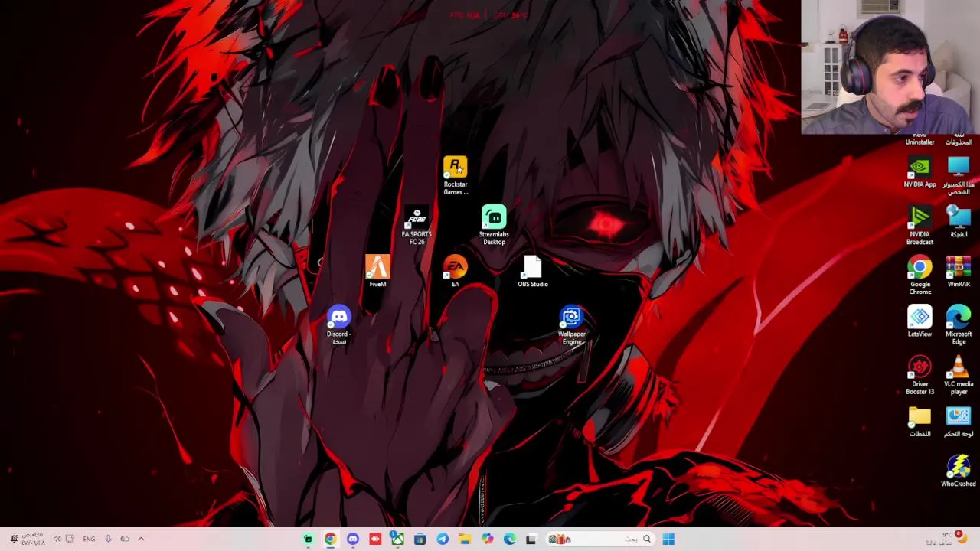Select the LetsView desktop icon
The image size is (980, 551).
pos(920,321)
